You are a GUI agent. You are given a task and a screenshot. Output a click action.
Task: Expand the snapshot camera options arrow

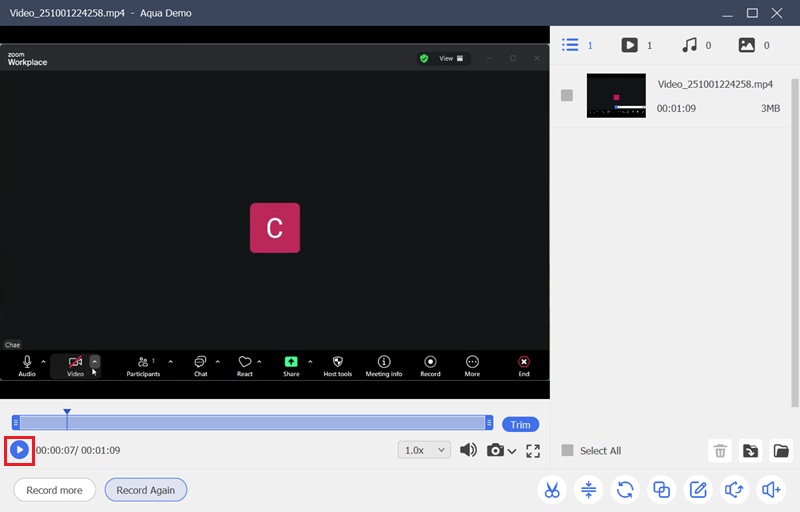pyautogui.click(x=512, y=452)
